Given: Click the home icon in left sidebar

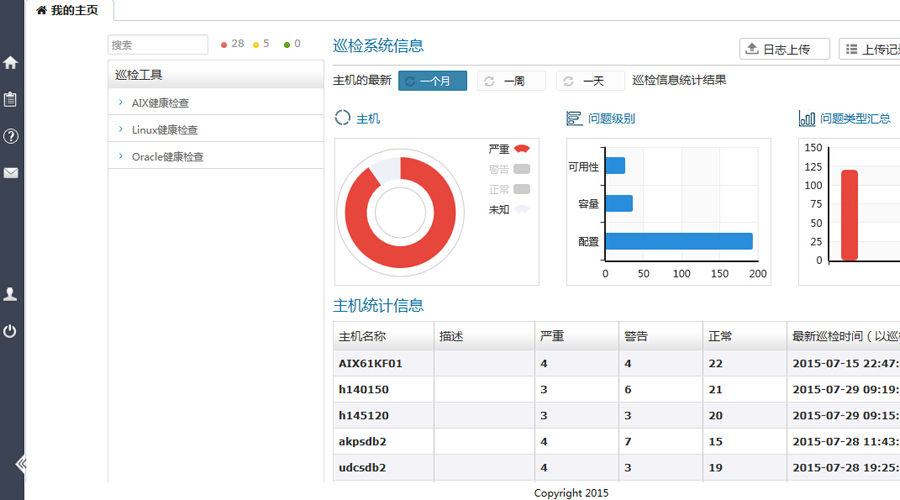Looking at the screenshot, I should click(x=10, y=62).
